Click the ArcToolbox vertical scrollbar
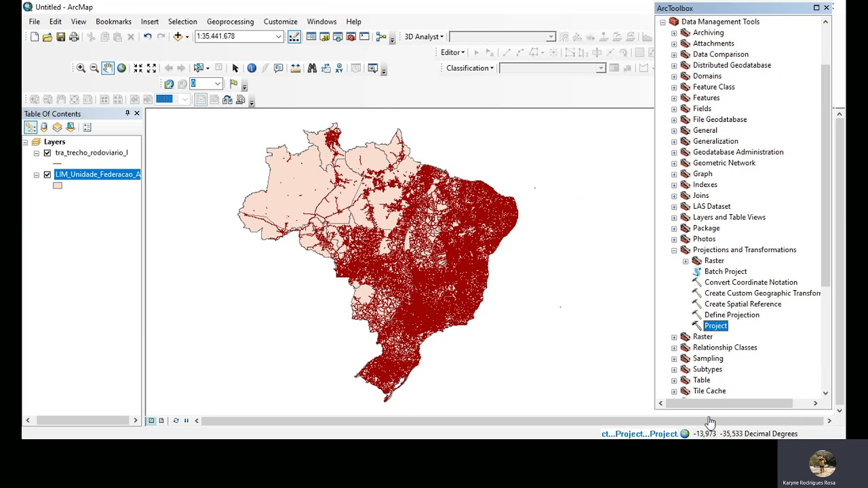868x488 pixels. pos(825,176)
